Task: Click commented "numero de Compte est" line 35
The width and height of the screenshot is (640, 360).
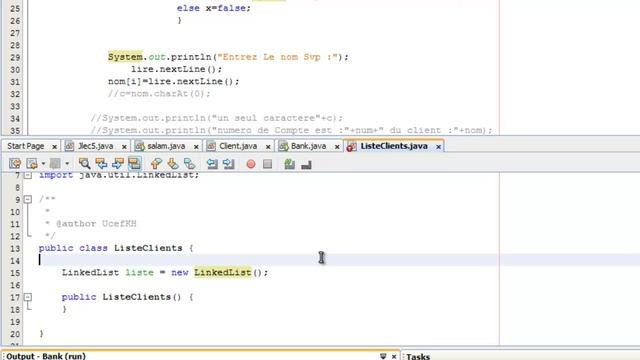Action: coord(291,131)
